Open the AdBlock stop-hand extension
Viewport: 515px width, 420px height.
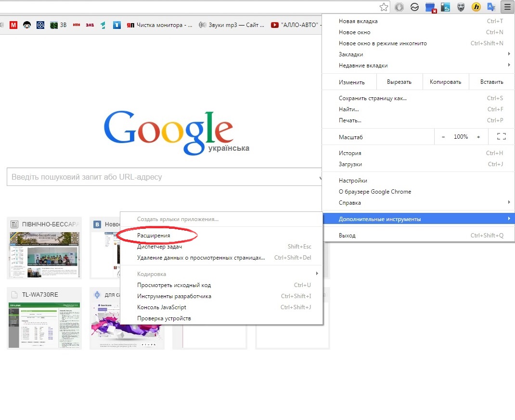point(399,7)
